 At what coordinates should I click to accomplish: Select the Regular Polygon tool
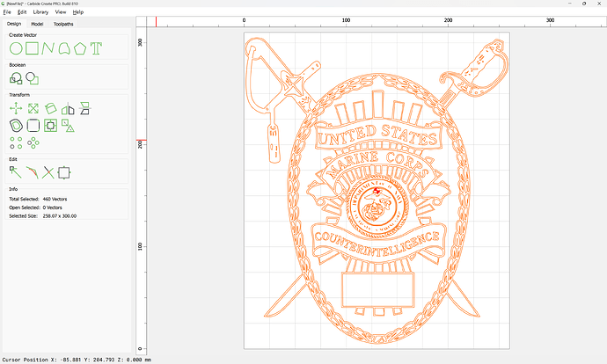tap(80, 48)
